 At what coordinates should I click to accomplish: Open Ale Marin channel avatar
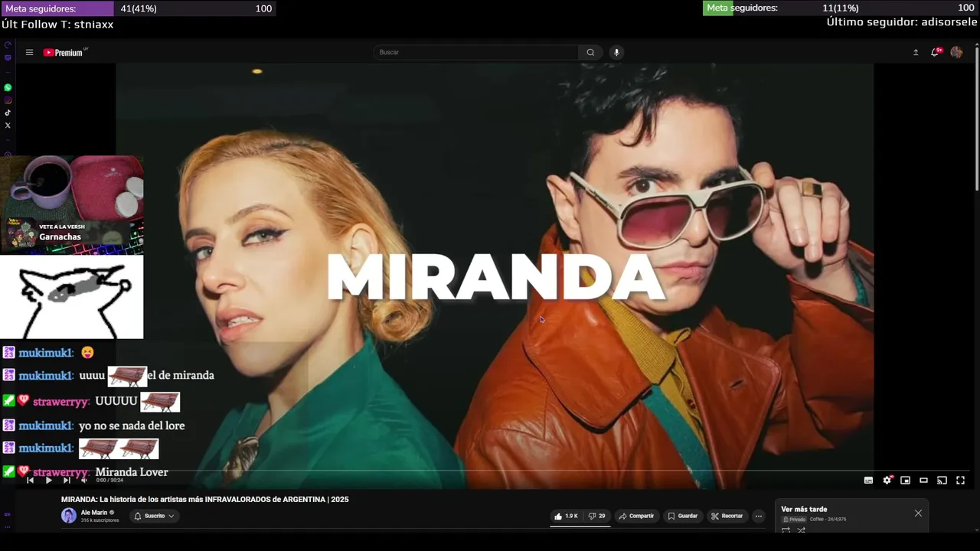69,516
